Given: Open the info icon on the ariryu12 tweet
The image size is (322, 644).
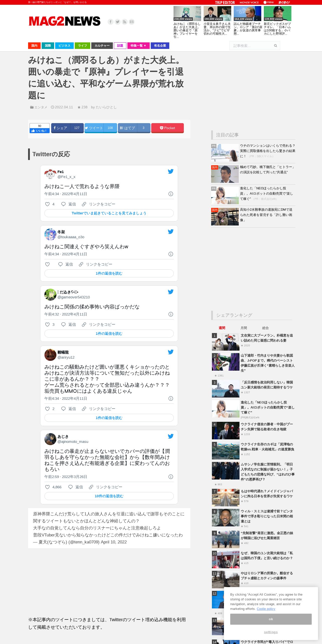Looking at the screenshot, I should click(x=171, y=398).
